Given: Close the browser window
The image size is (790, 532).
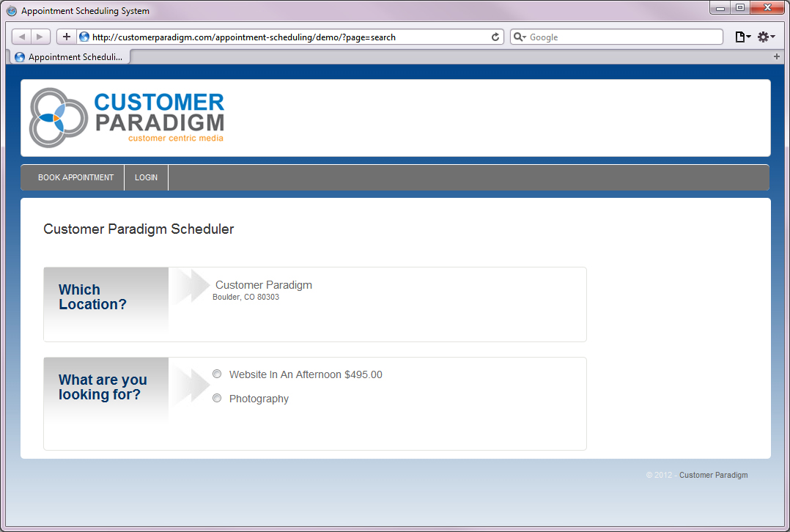Looking at the screenshot, I should [x=767, y=7].
